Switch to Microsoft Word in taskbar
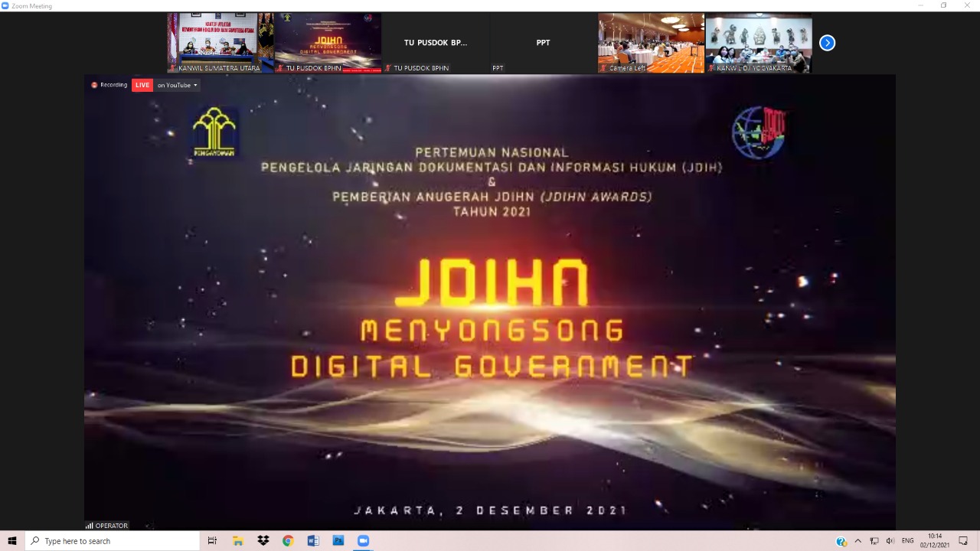This screenshot has height=551, width=980. [x=313, y=541]
